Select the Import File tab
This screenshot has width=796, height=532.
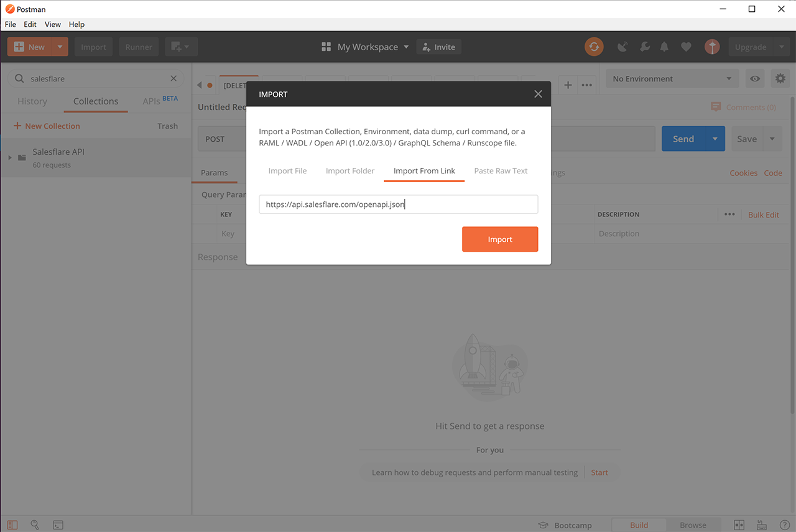coord(287,171)
